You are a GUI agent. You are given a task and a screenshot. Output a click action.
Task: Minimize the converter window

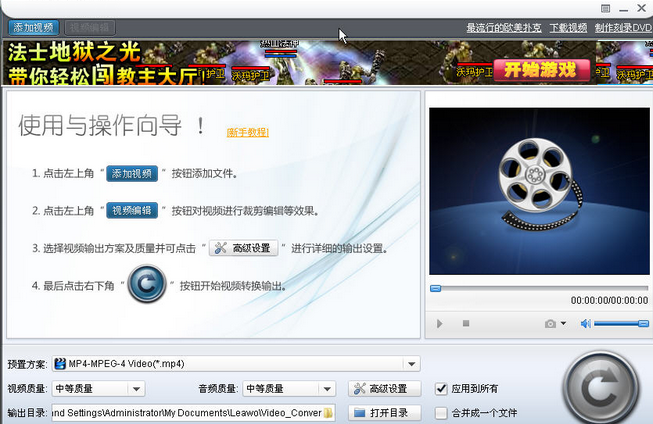[623, 9]
